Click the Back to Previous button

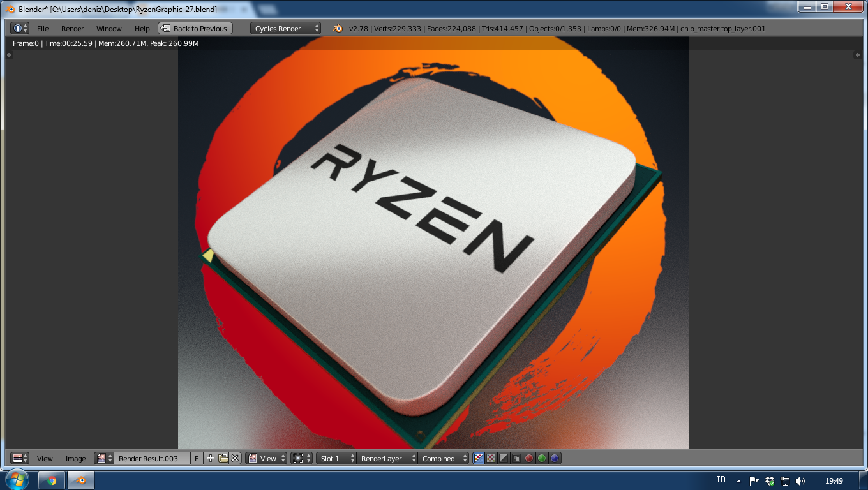coord(195,28)
